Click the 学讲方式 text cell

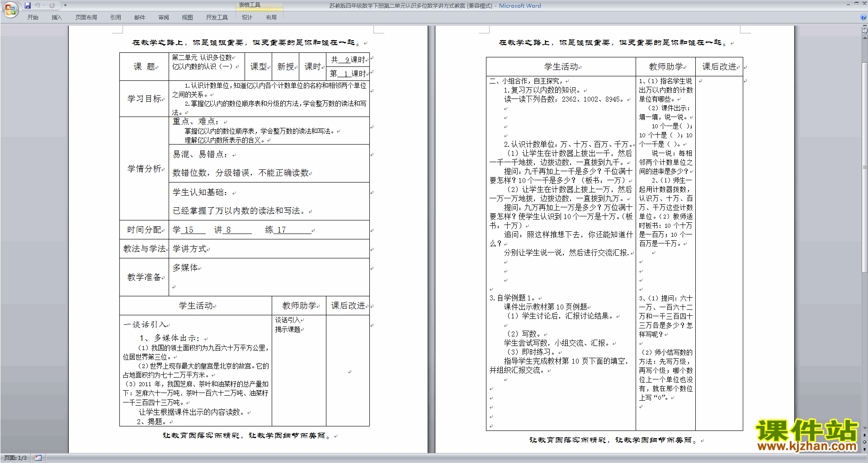pyautogui.click(x=189, y=248)
